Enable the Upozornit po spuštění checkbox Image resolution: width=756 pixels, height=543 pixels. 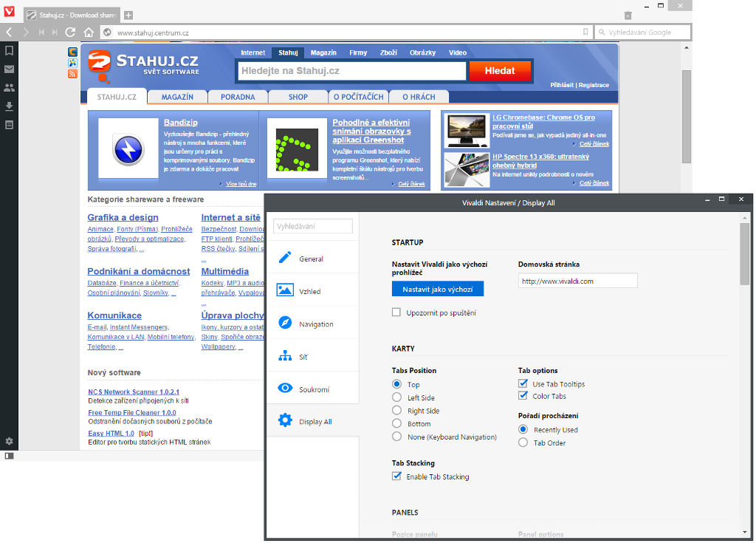click(396, 313)
